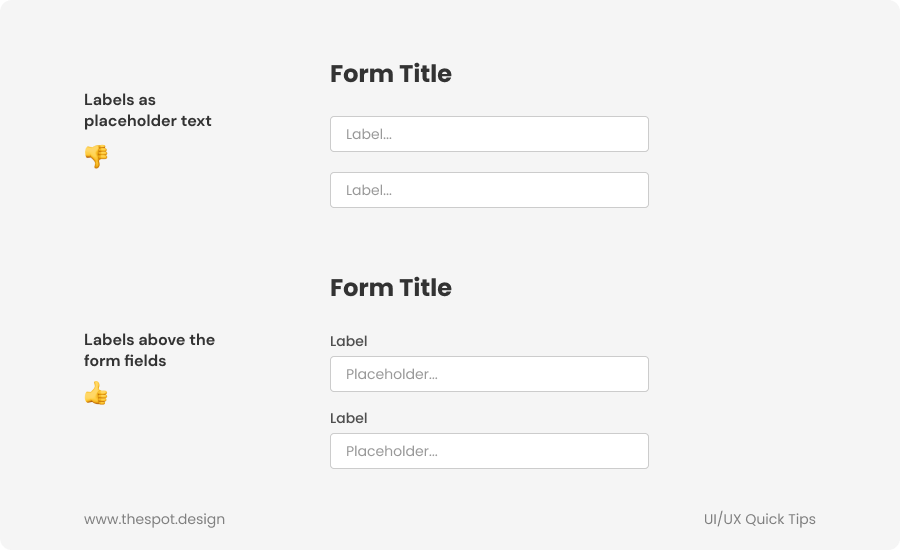Image resolution: width=900 pixels, height=550 pixels.
Task: Click the word 'Title' in the lower heading
Action: coord(424,288)
